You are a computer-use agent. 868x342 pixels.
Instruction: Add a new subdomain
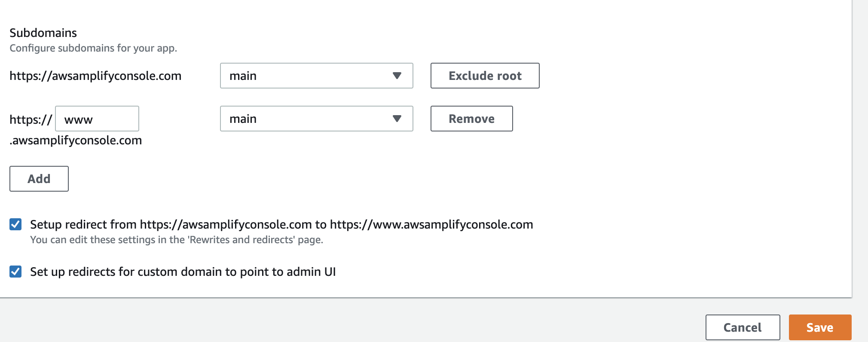click(x=39, y=178)
